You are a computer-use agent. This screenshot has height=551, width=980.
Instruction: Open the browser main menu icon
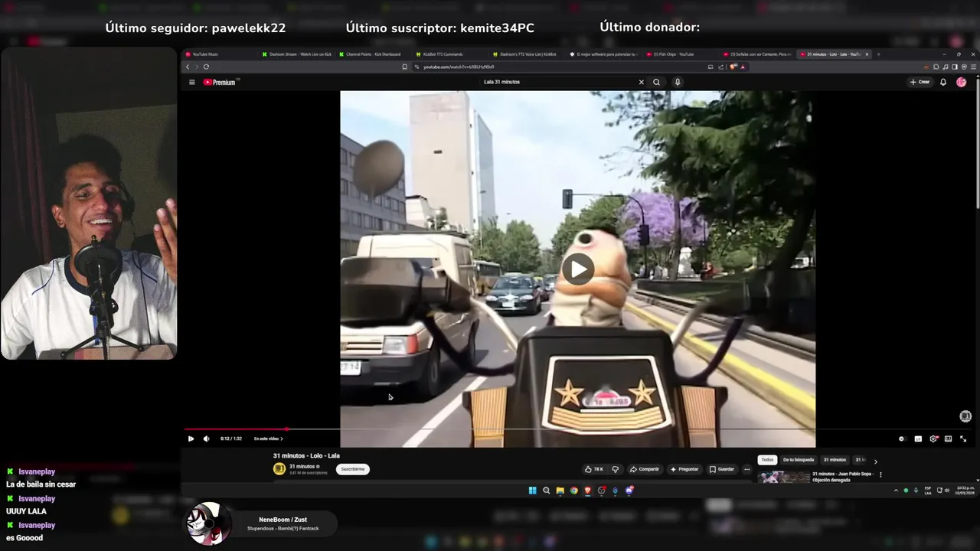click(972, 67)
